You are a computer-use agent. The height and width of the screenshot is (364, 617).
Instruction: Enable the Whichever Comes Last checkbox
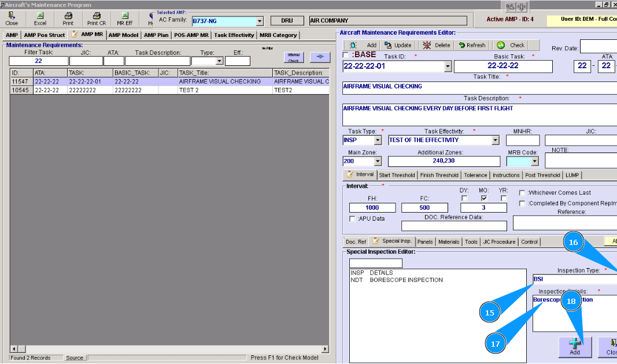coord(522,193)
